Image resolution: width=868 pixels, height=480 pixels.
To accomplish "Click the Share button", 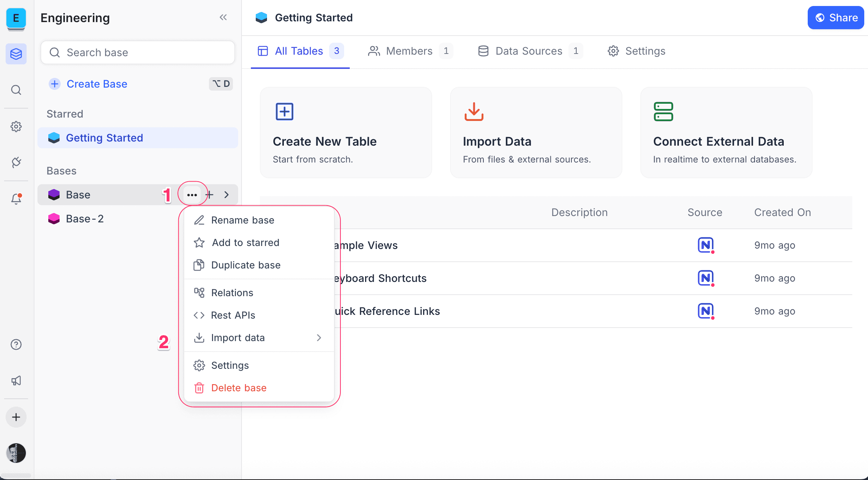I will [835, 17].
